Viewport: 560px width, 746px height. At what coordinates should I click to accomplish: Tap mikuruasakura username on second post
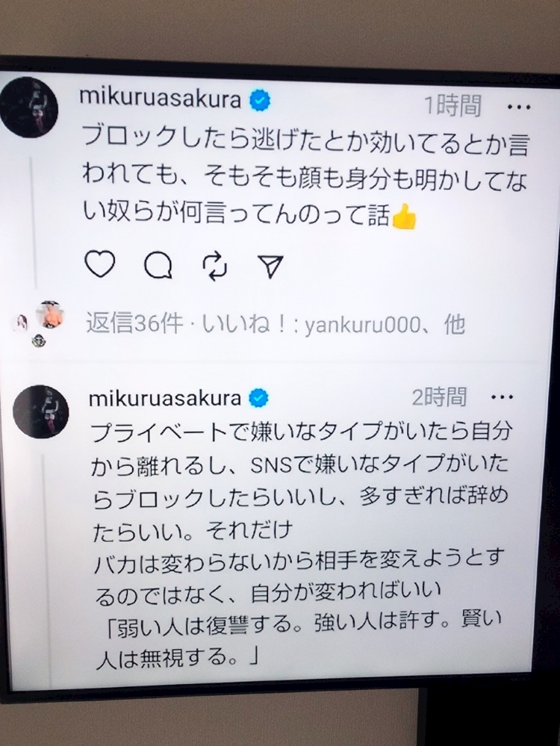(165, 398)
